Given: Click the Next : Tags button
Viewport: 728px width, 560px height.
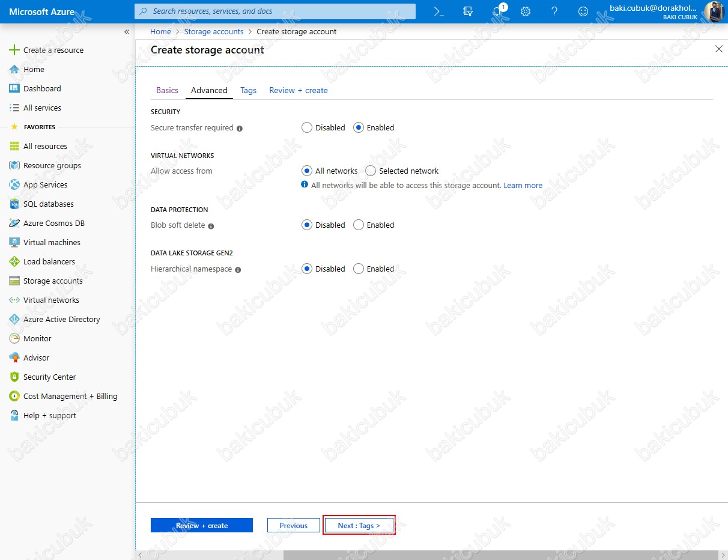Looking at the screenshot, I should tap(359, 525).
